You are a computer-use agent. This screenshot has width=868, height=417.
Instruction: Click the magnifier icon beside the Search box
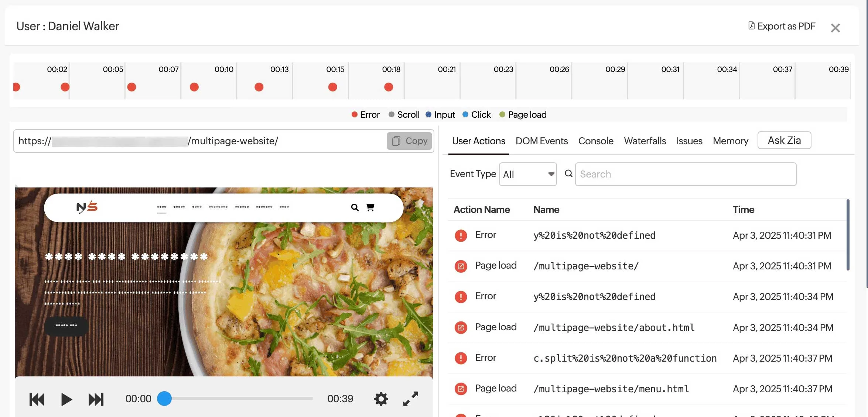[x=568, y=174]
